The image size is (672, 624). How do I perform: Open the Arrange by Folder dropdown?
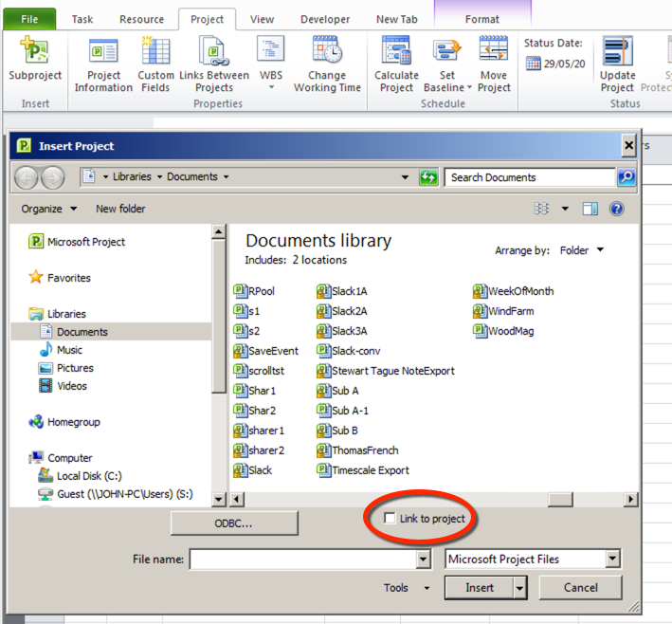click(x=582, y=250)
